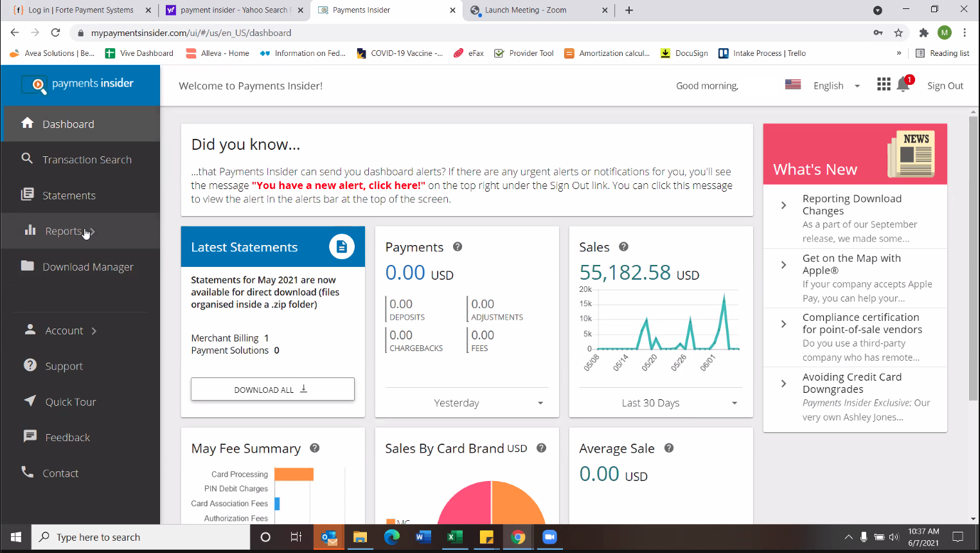Click the Contact phone icon

[30, 473]
